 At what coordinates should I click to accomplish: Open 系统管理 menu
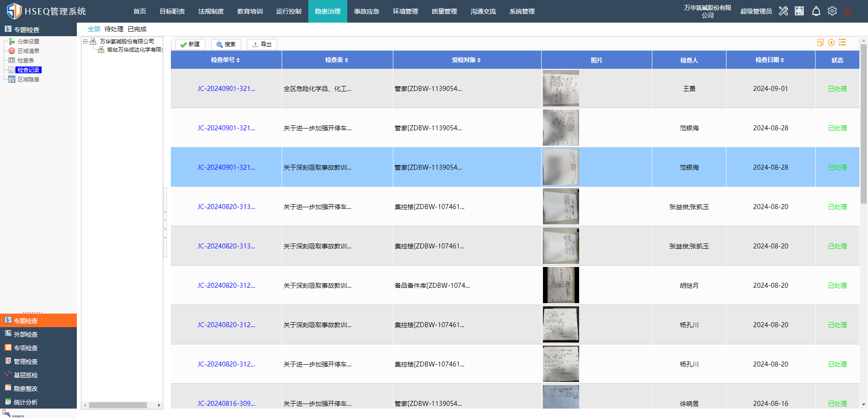pos(522,11)
